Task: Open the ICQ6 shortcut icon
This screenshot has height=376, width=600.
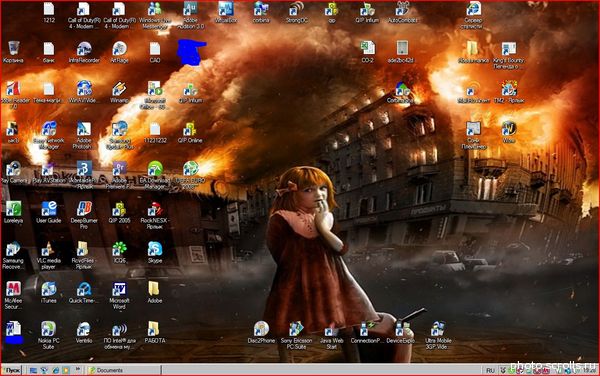Action: point(119,252)
